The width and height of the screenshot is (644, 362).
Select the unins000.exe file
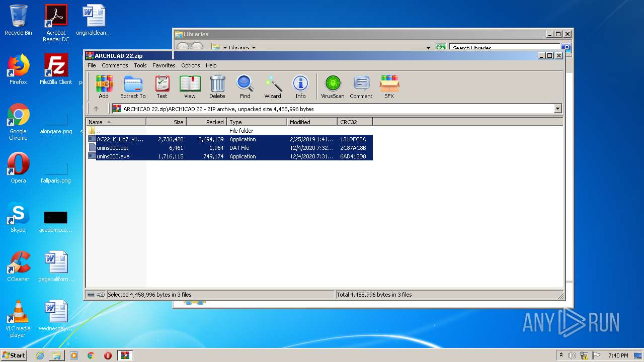(229, 156)
